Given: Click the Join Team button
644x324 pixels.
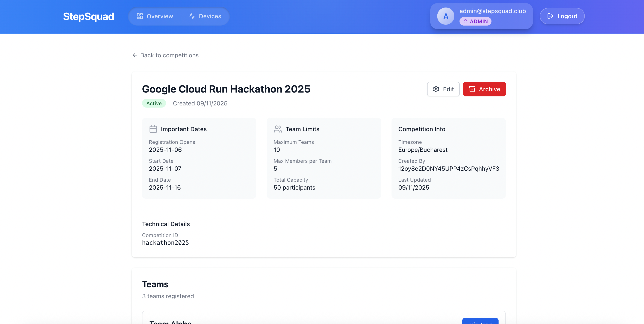Looking at the screenshot, I should tap(480, 321).
